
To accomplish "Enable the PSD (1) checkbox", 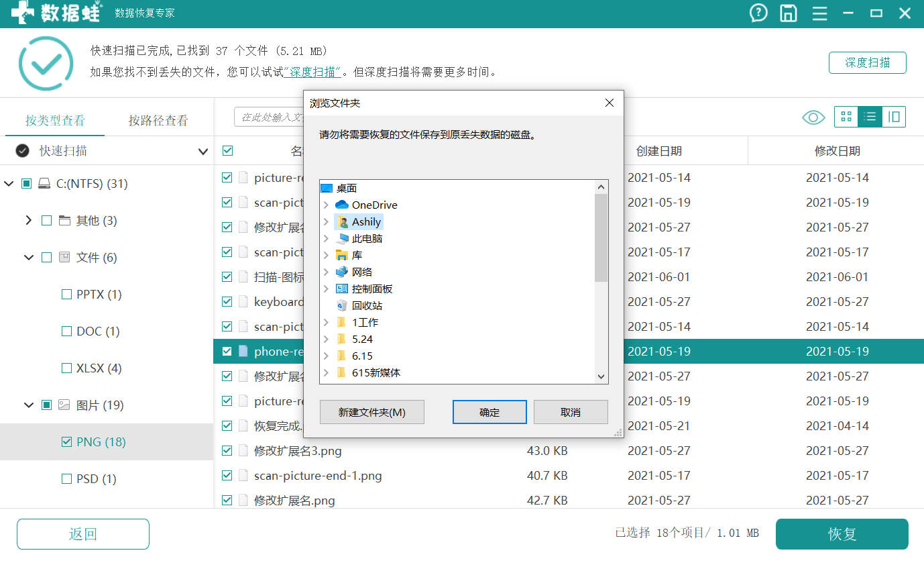I will point(66,478).
